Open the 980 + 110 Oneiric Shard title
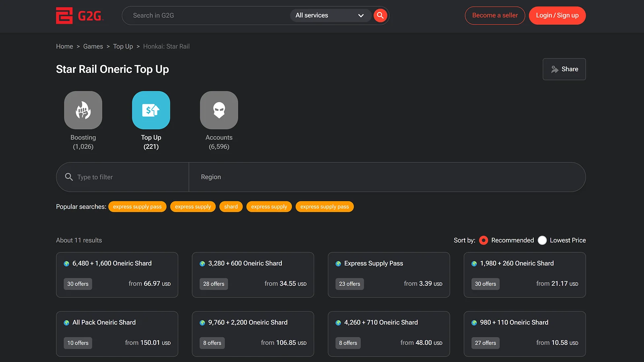The height and width of the screenshot is (362, 644). tap(514, 323)
